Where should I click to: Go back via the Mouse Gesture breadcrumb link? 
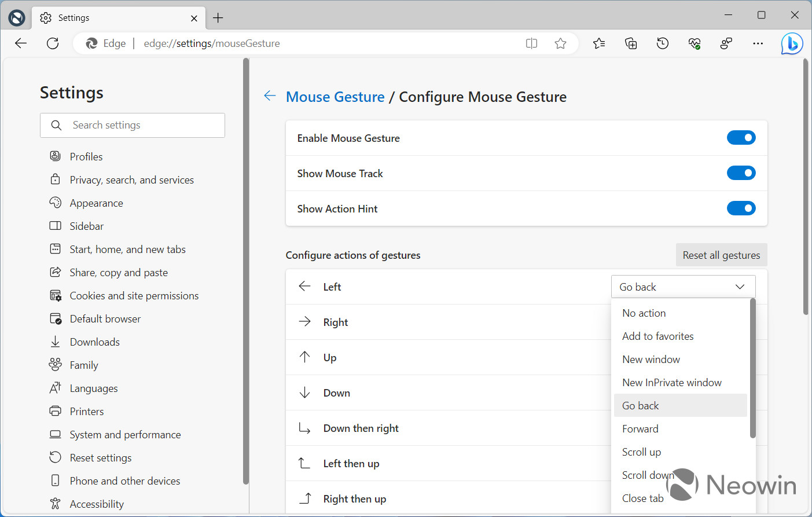coord(335,96)
